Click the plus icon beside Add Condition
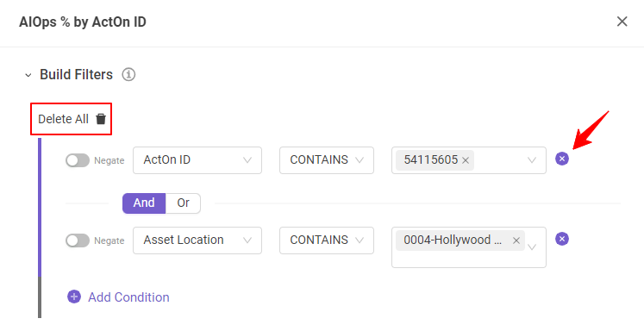The image size is (644, 331). point(74,297)
